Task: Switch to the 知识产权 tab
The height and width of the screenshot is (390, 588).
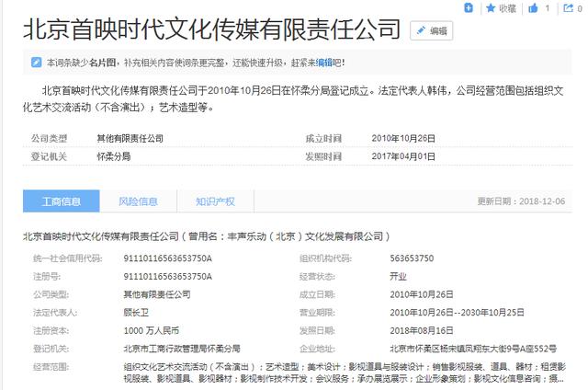Action: (x=215, y=201)
